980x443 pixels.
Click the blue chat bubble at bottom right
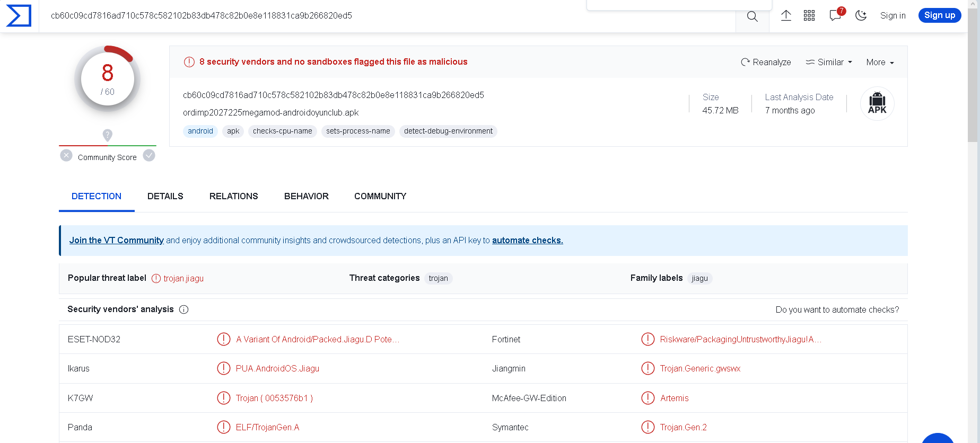[x=938, y=438]
